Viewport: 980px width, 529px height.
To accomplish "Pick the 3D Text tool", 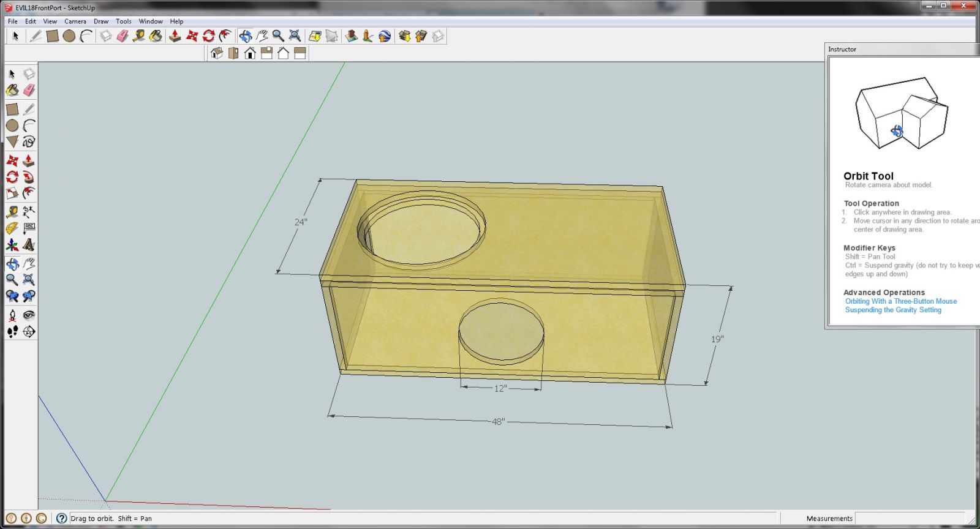I will click(29, 246).
